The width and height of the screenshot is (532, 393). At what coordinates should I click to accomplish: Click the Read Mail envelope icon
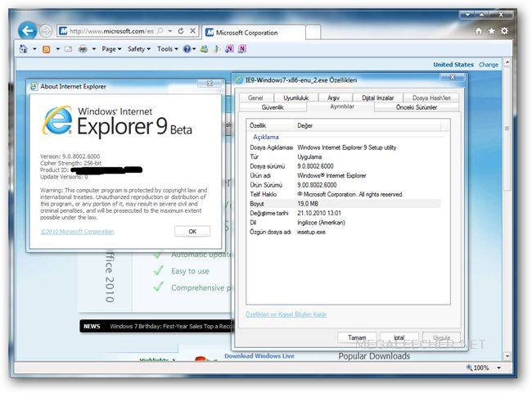(x=68, y=49)
